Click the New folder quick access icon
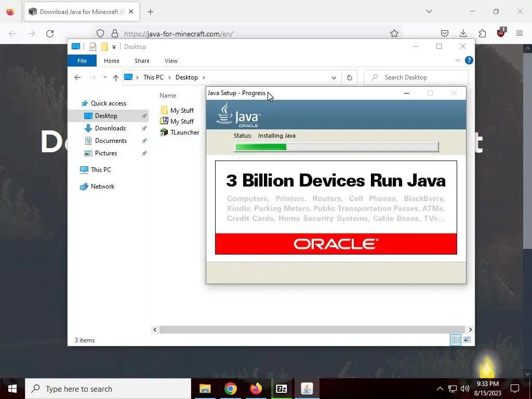This screenshot has width=532, height=399. pos(104,47)
